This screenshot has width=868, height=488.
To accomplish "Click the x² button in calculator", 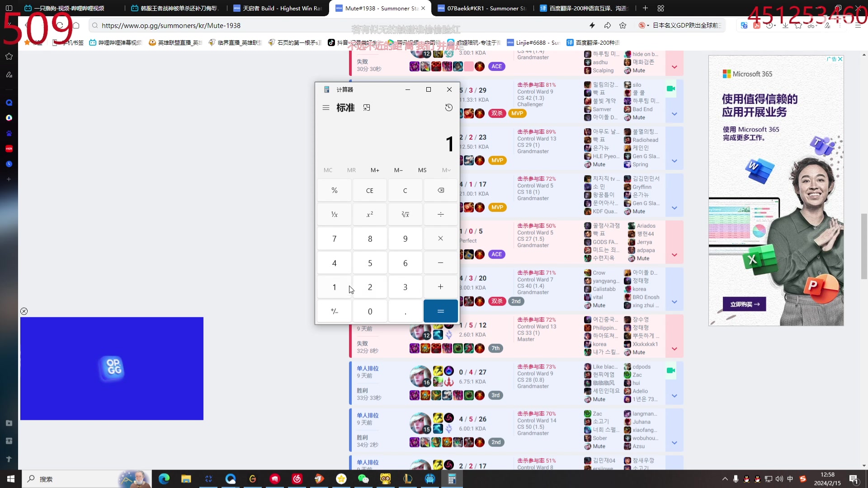I will (x=370, y=214).
